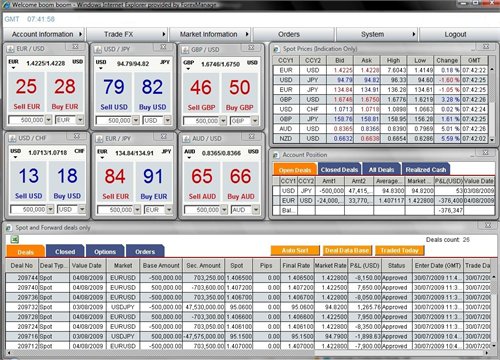Open the Trade FX menu

pos(127,34)
